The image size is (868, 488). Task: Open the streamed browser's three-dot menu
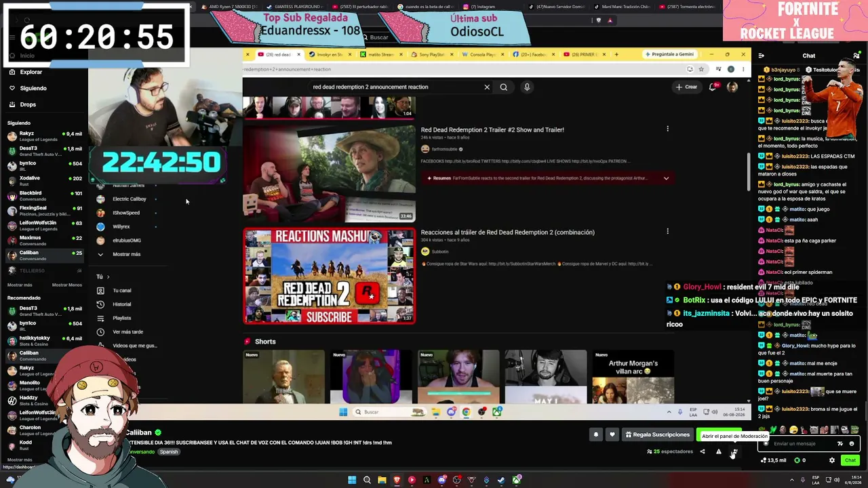coord(742,69)
